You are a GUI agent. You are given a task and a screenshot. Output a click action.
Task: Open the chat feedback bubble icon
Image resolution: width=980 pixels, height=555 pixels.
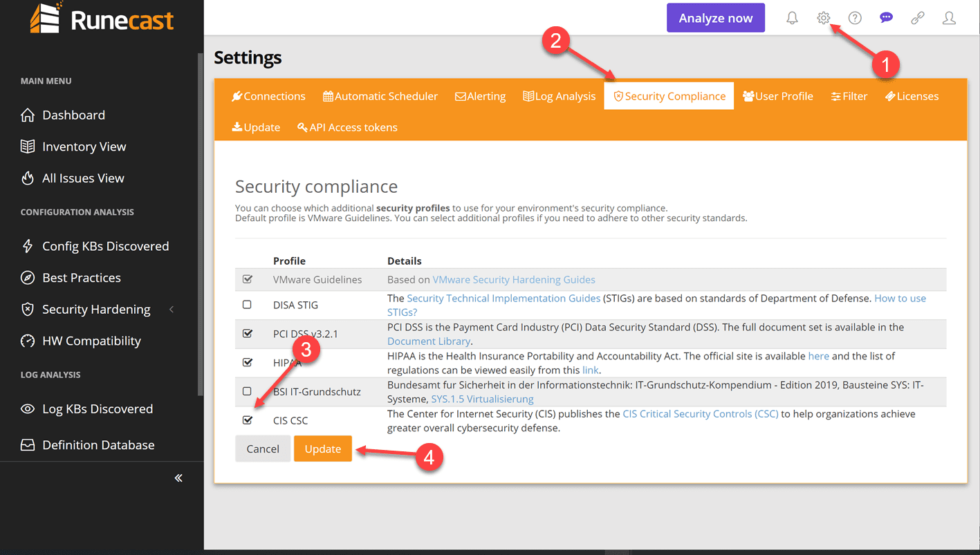click(x=886, y=19)
